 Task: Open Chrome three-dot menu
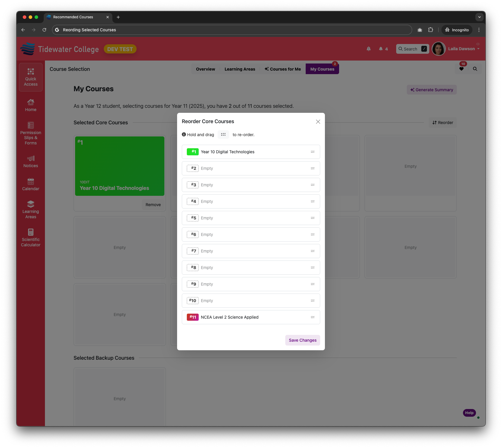(479, 30)
